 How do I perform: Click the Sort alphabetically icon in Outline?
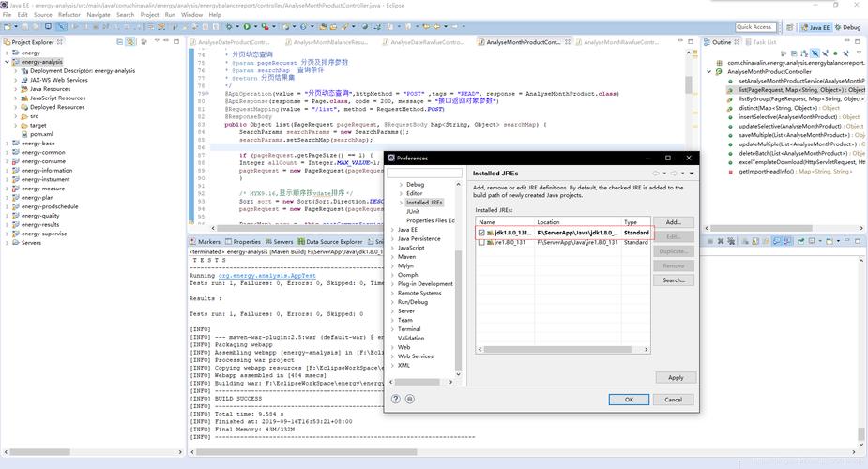[x=804, y=53]
